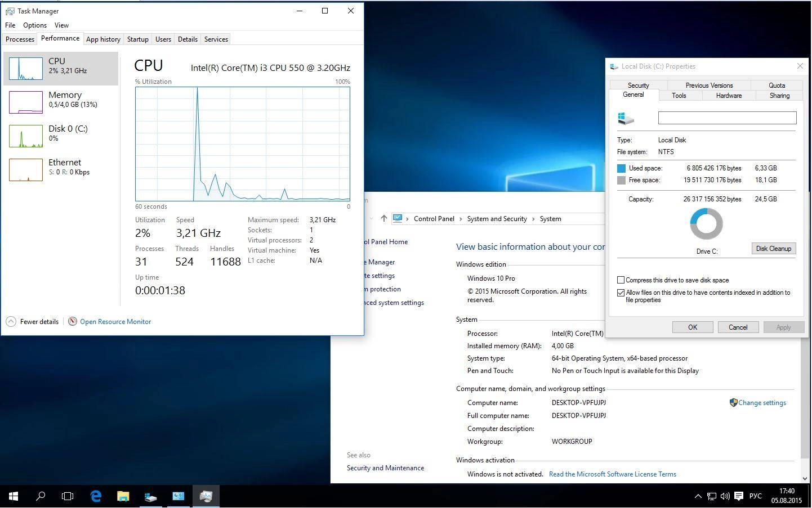Switch to the Processes tab
Image resolution: width=812 pixels, height=508 pixels.
(20, 39)
